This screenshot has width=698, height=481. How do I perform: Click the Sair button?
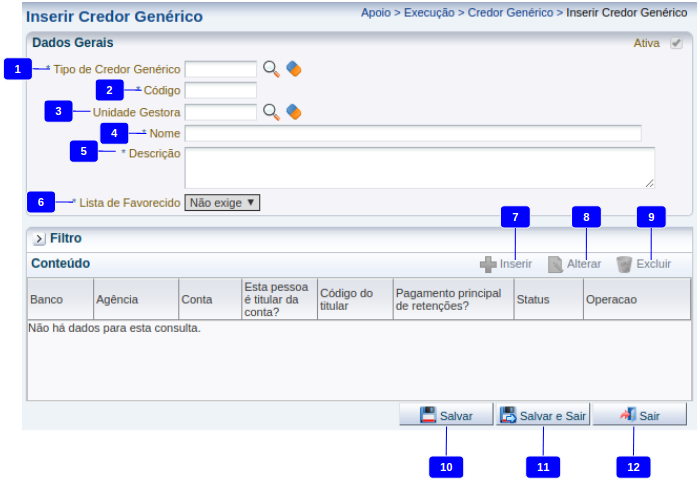(640, 415)
